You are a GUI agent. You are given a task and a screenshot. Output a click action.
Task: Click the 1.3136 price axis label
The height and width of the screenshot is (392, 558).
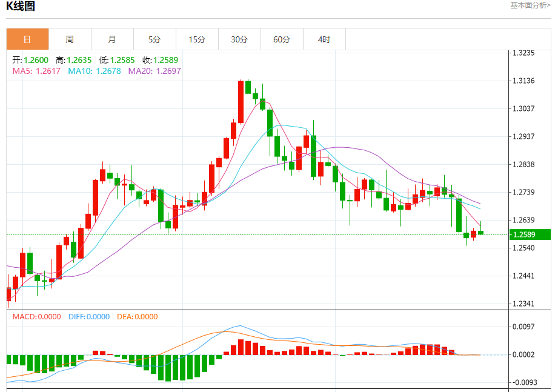tap(523, 81)
